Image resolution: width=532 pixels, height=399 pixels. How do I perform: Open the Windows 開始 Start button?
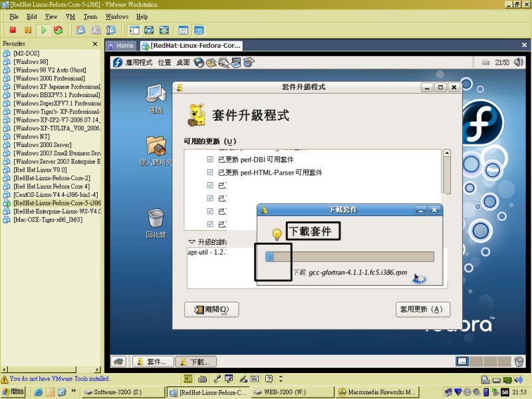13,392
